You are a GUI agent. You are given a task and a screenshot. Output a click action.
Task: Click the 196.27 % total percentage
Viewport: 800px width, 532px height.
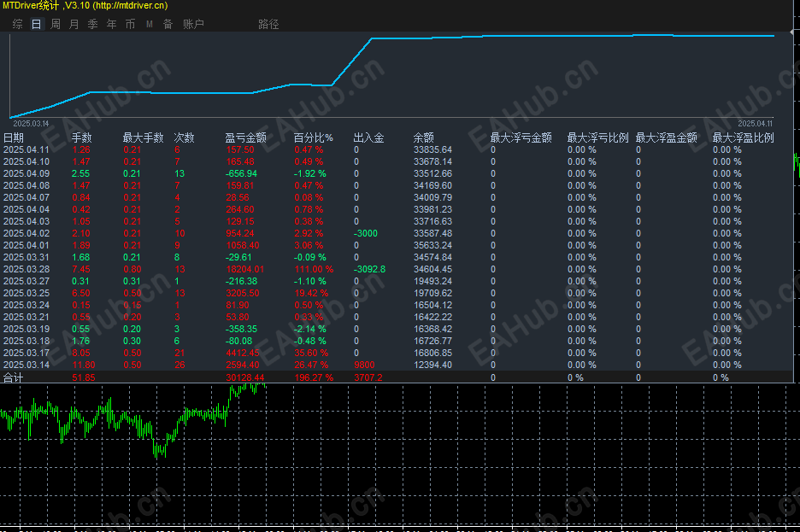(x=314, y=377)
